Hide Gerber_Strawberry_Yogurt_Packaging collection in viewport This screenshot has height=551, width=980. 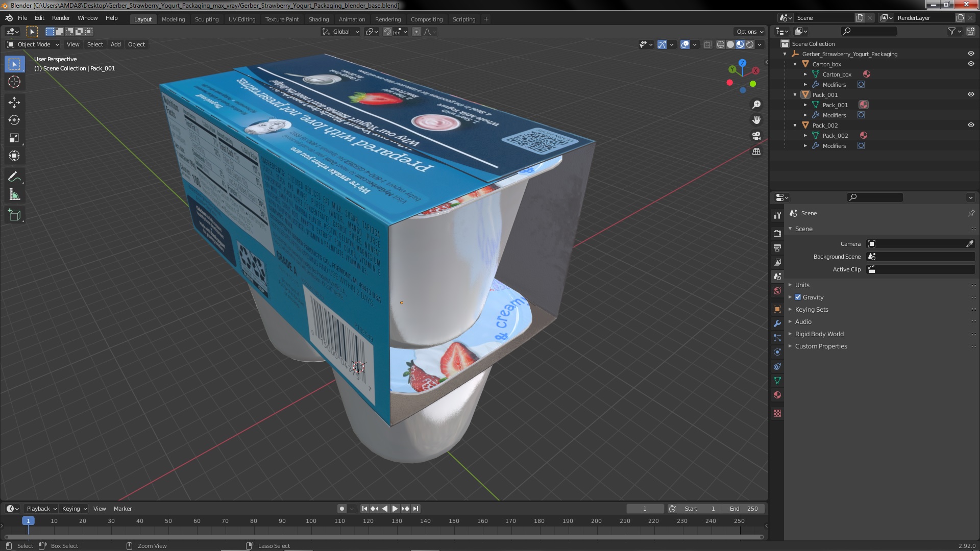coord(971,54)
